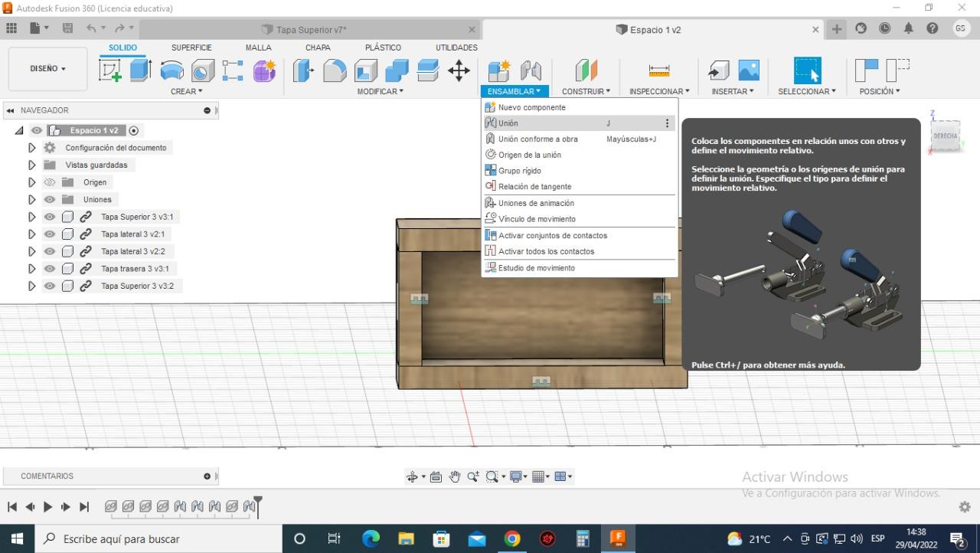Choose Grupo rígido menu entry
Viewport: 980px width, 553px height.
click(579, 171)
